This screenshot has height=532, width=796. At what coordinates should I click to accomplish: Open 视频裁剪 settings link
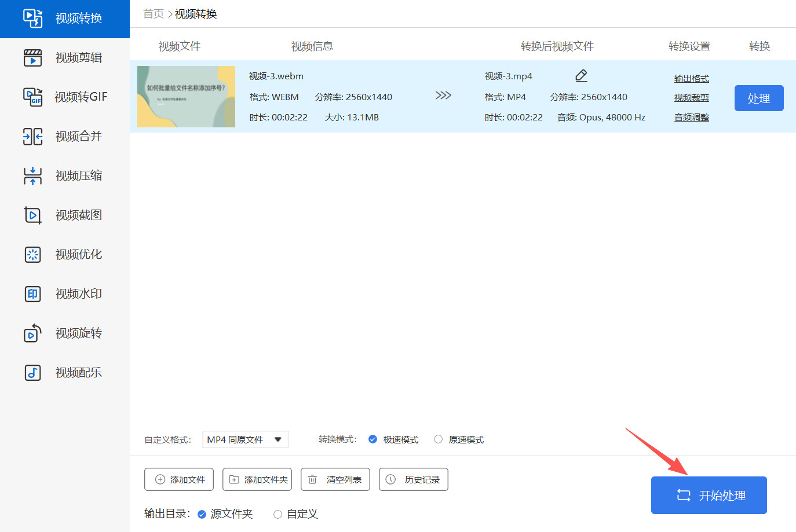coord(692,98)
